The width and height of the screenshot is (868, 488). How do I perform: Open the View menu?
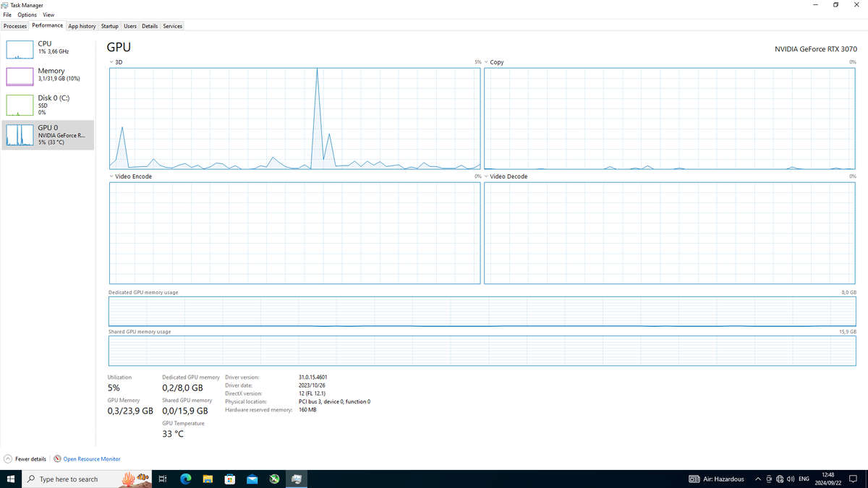pyautogui.click(x=48, y=14)
